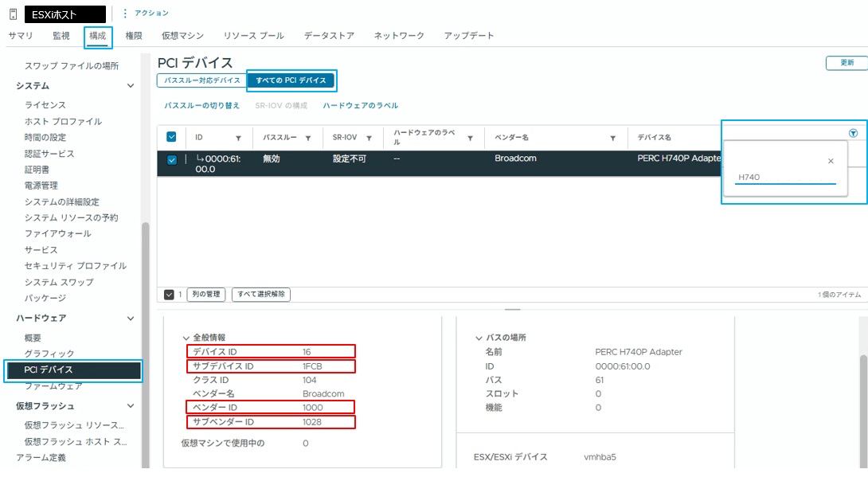Show パススルー対応デバイス list
The width and height of the screenshot is (868, 477).
pyautogui.click(x=201, y=80)
